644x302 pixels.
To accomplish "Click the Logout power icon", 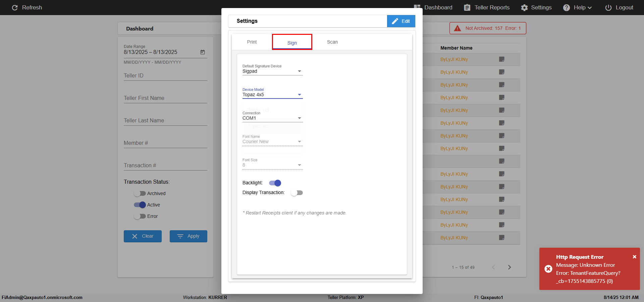I will pos(608,7).
